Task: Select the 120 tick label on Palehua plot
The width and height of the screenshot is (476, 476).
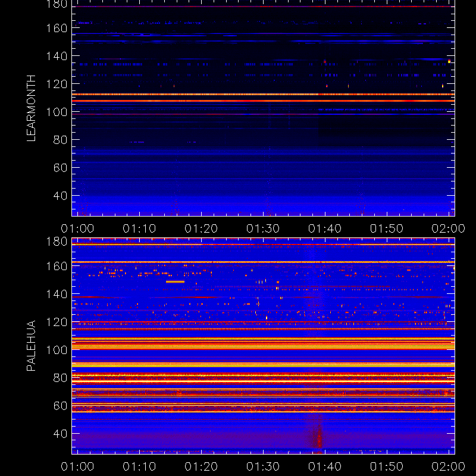Action: (x=57, y=322)
